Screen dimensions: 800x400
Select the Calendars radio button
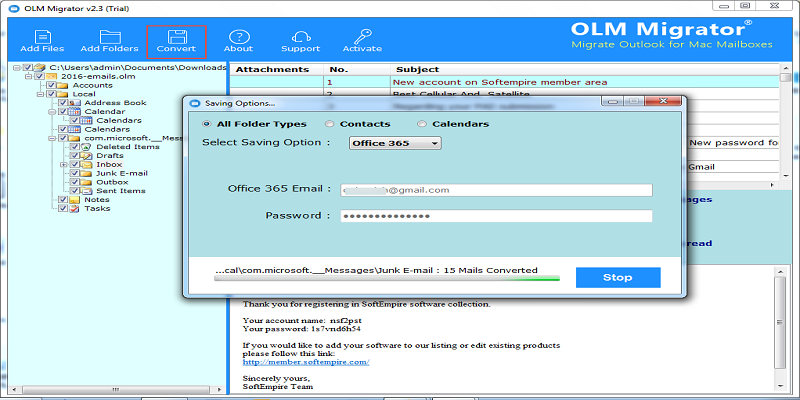point(422,124)
